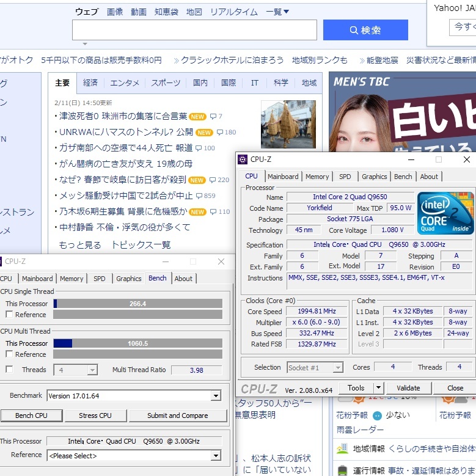This screenshot has width=476, height=476.
Task: Open トピックス一覧 link
Action: click(x=141, y=245)
